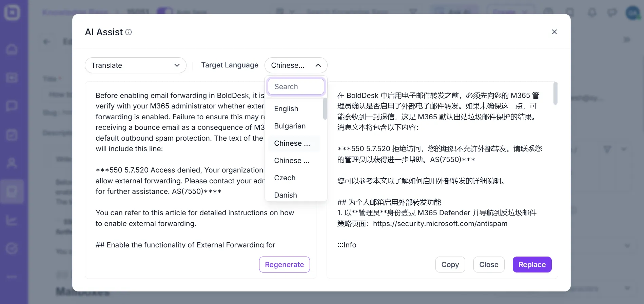
Task: Click the Regenerate button
Action: tap(285, 265)
